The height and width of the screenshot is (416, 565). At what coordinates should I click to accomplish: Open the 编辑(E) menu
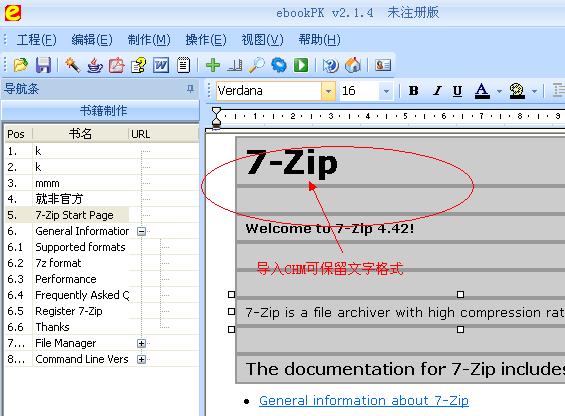click(x=92, y=40)
